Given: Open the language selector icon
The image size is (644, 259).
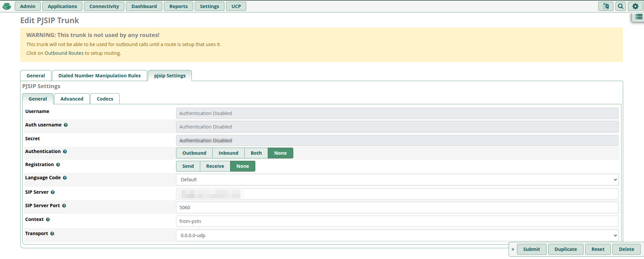Looking at the screenshot, I should click(606, 6).
